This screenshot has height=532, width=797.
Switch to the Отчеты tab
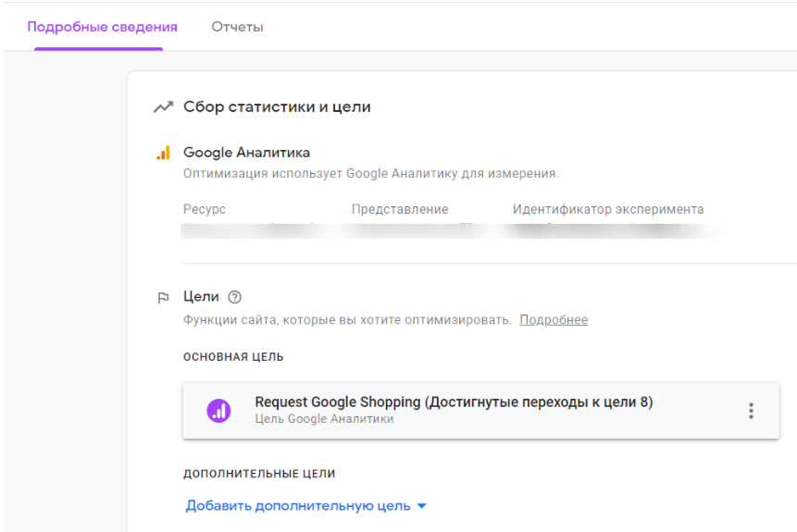(237, 27)
